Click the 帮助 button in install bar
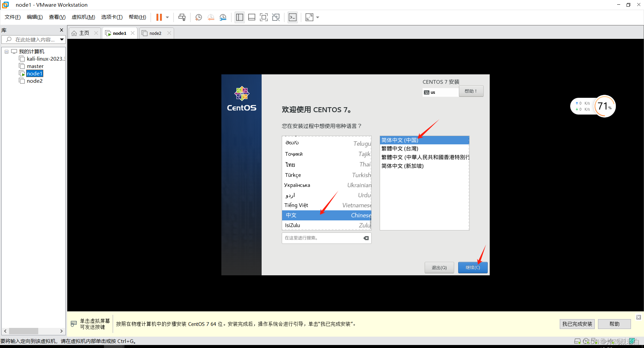 coord(614,324)
